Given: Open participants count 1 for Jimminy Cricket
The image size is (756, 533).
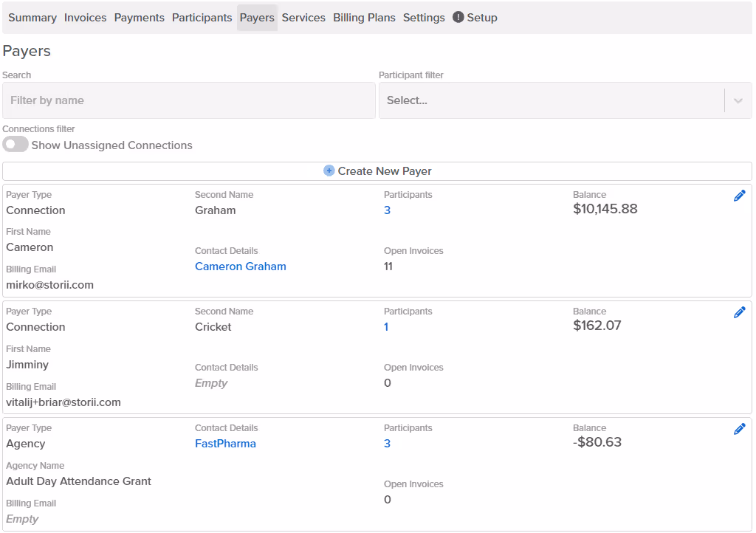Looking at the screenshot, I should coord(386,327).
